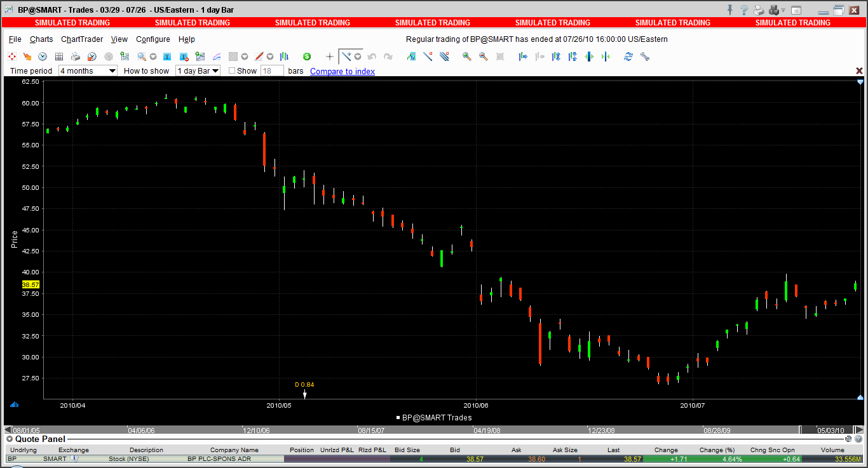Open the Configure menu
The width and height of the screenshot is (868, 468).
coord(153,39)
